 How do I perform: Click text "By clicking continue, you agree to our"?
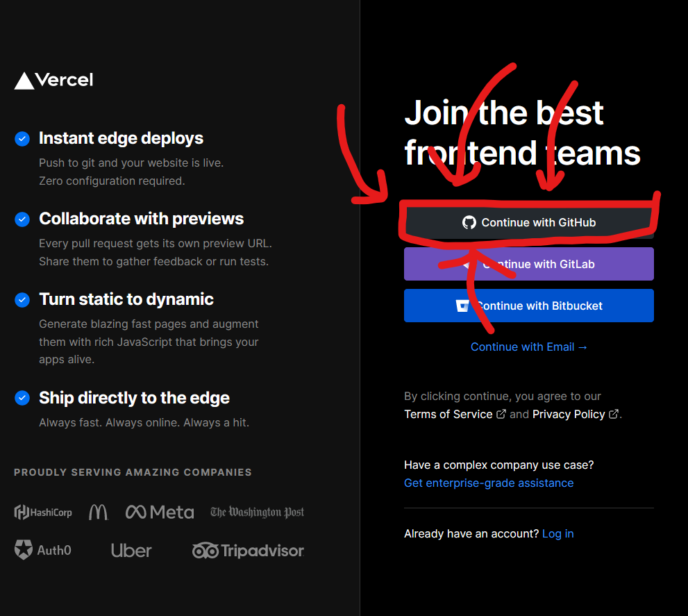(x=503, y=396)
